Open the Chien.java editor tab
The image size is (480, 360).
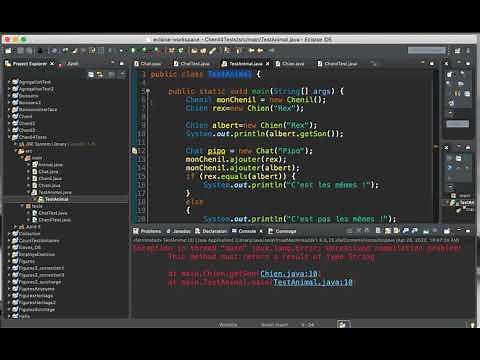click(290, 63)
